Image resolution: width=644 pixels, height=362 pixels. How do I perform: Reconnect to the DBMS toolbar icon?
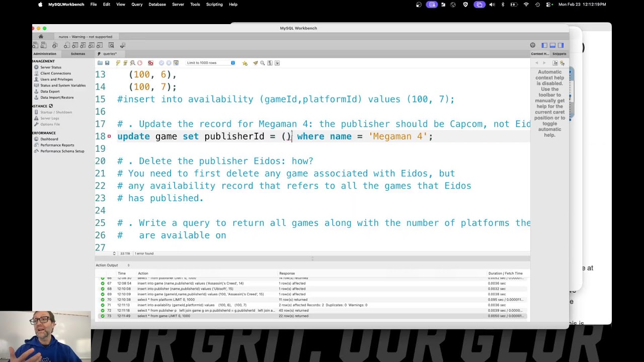(123, 45)
